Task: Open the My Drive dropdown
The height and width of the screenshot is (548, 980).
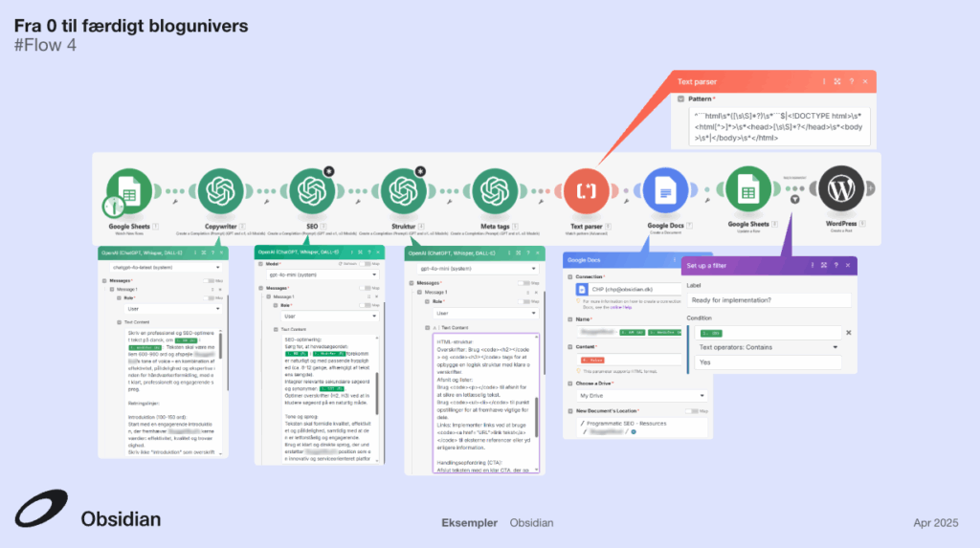Action: pyautogui.click(x=641, y=396)
